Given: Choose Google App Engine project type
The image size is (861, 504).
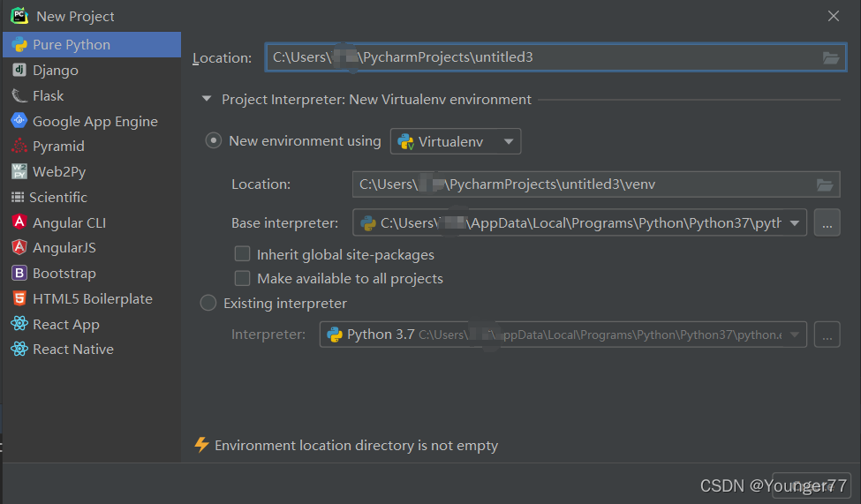Looking at the screenshot, I should tap(92, 121).
